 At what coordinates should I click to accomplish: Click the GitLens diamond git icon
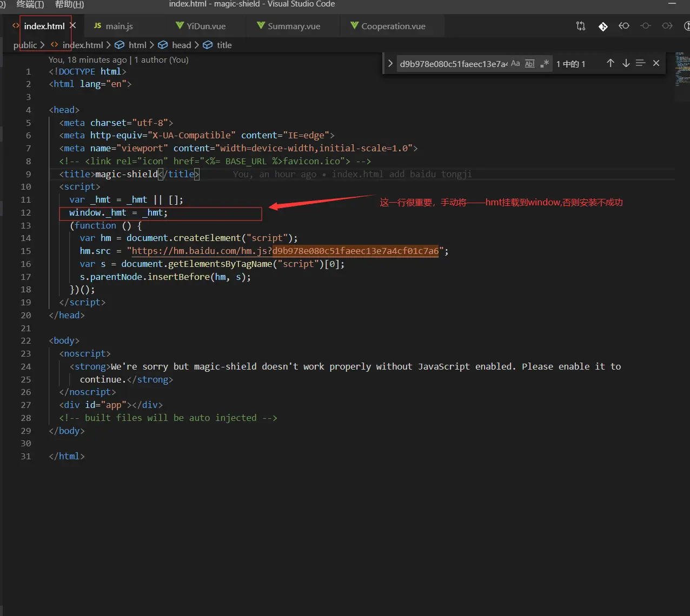(603, 26)
